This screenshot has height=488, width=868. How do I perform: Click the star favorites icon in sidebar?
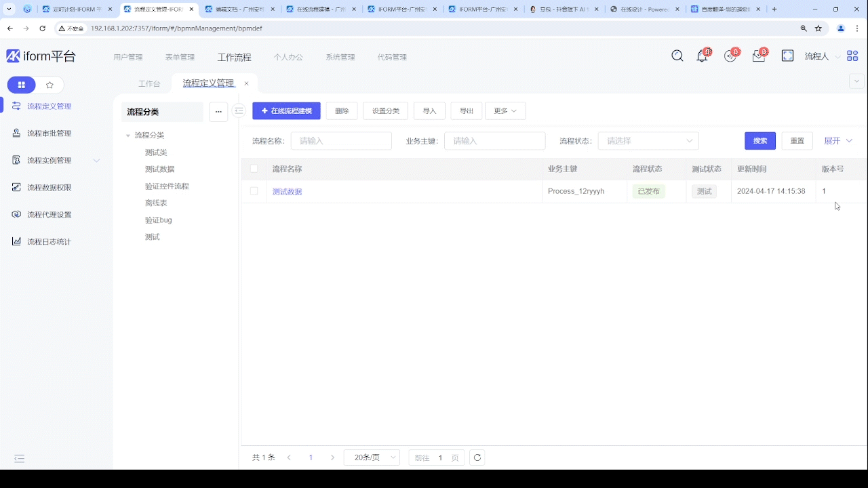click(50, 85)
